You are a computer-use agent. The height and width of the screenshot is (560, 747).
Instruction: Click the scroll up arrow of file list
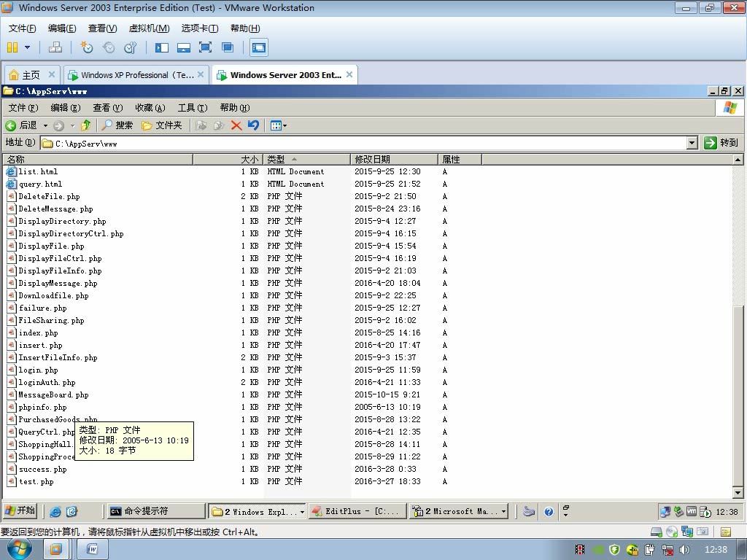[738, 159]
